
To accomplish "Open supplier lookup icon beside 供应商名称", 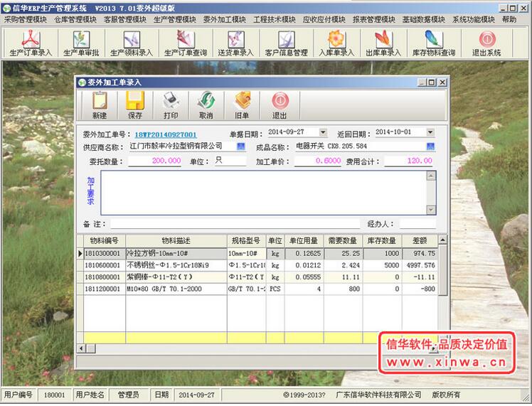I will point(240,146).
